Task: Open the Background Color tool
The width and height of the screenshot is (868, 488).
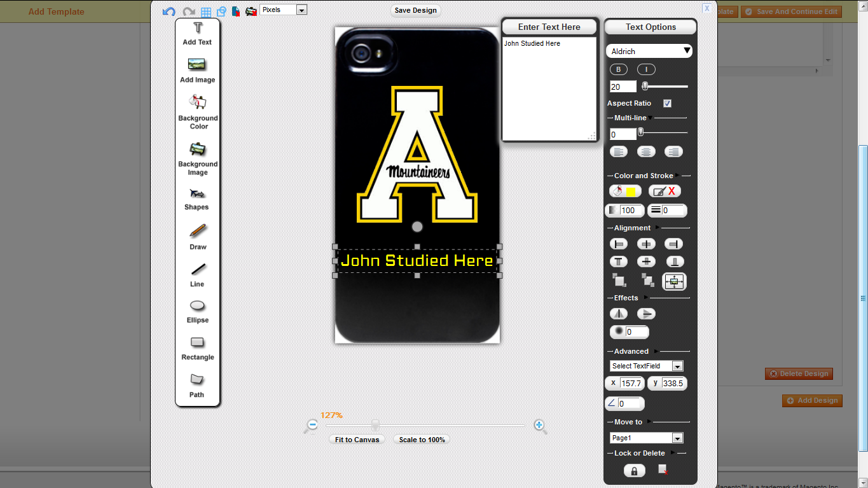Action: tap(198, 113)
